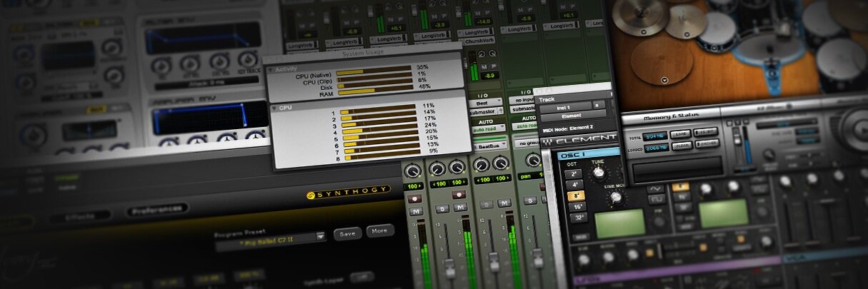Viewport: 868px width, 289px height.
Task: Click the Element plugin button in Track window
Action: (x=571, y=115)
